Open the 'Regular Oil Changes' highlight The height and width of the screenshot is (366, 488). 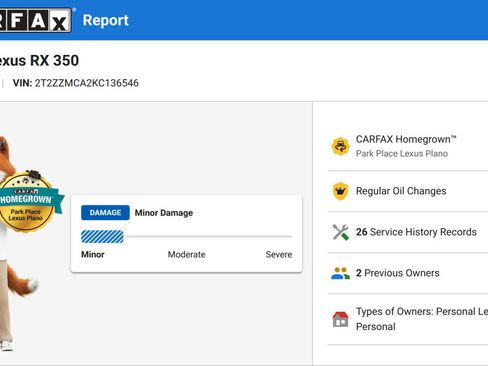408,191
